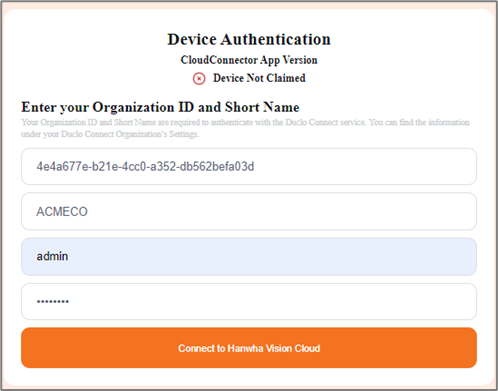This screenshot has width=498, height=391.
Task: Click empty white area below the orange button
Action: tap(249, 376)
